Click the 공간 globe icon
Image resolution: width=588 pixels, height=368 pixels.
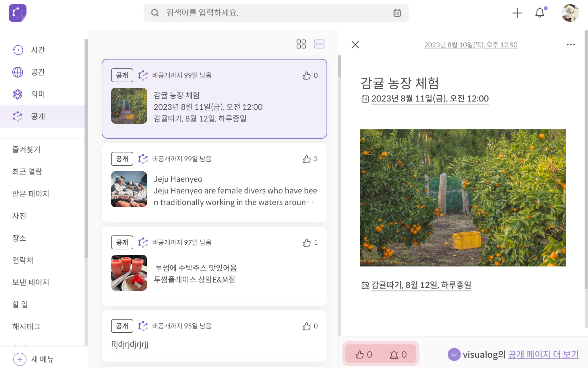point(18,72)
